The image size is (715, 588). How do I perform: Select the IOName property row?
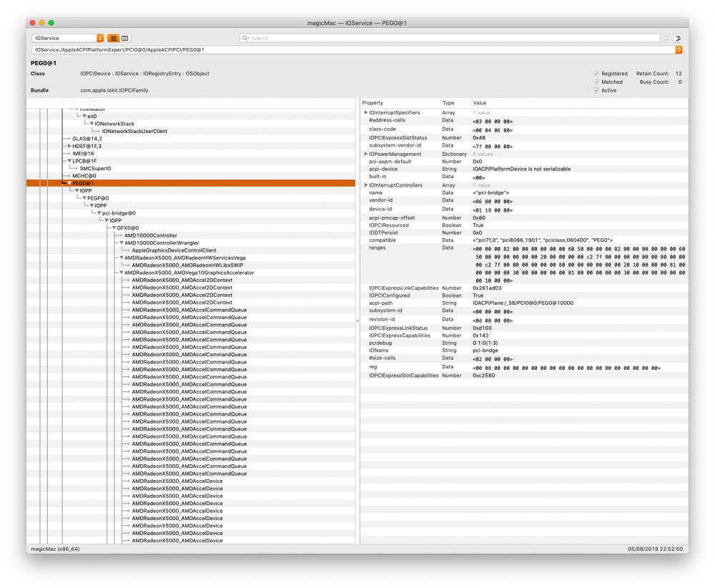(x=524, y=351)
